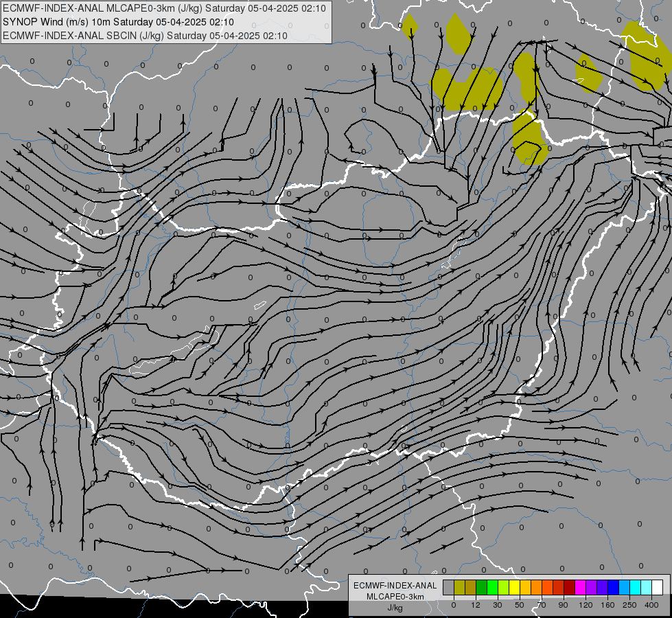This screenshot has height=618, width=672.
Task: Click the pale cyan swatch before the 400 mark
Action: (647, 587)
